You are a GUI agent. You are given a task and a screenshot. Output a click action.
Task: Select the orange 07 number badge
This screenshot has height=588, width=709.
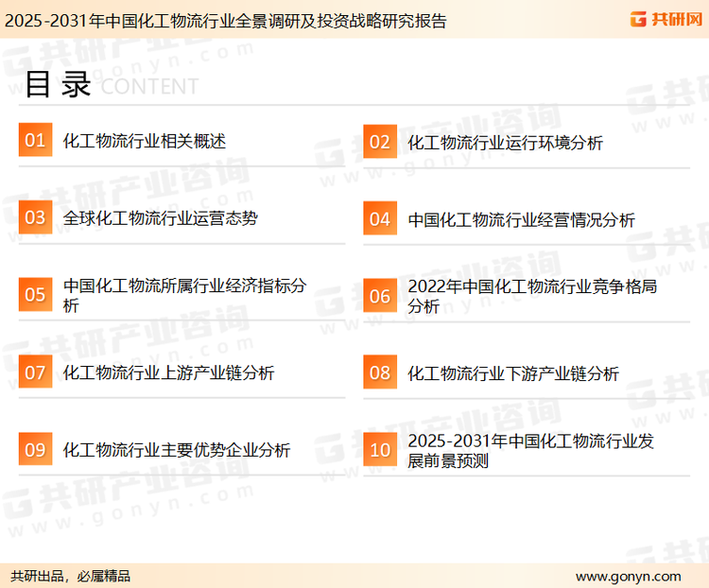pyautogui.click(x=35, y=372)
